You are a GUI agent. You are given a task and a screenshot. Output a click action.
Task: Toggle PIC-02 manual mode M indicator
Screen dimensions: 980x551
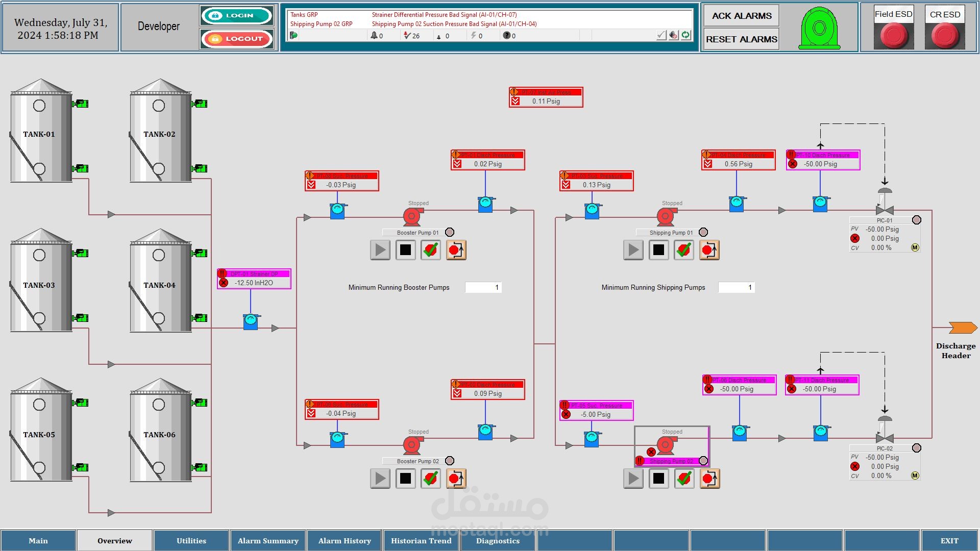click(915, 475)
